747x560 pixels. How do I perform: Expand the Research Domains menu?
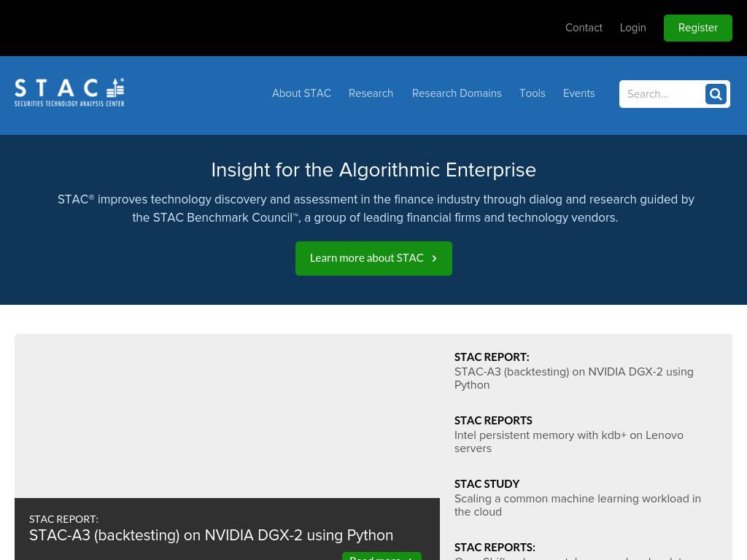click(457, 93)
